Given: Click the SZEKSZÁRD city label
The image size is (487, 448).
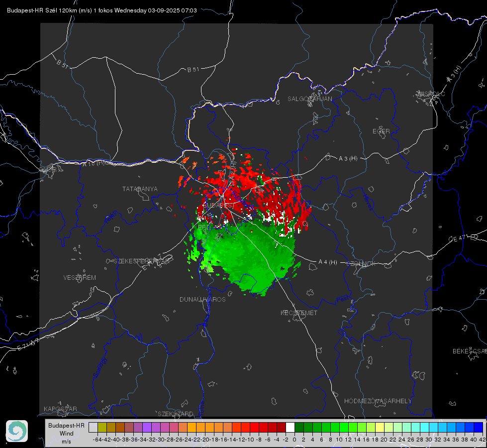Looking at the screenshot, I should point(176,414).
